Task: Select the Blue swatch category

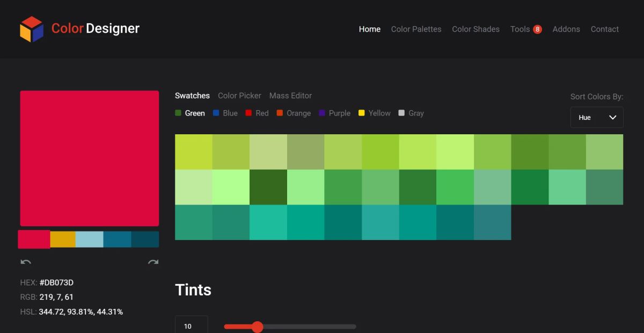Action: pyautogui.click(x=225, y=113)
